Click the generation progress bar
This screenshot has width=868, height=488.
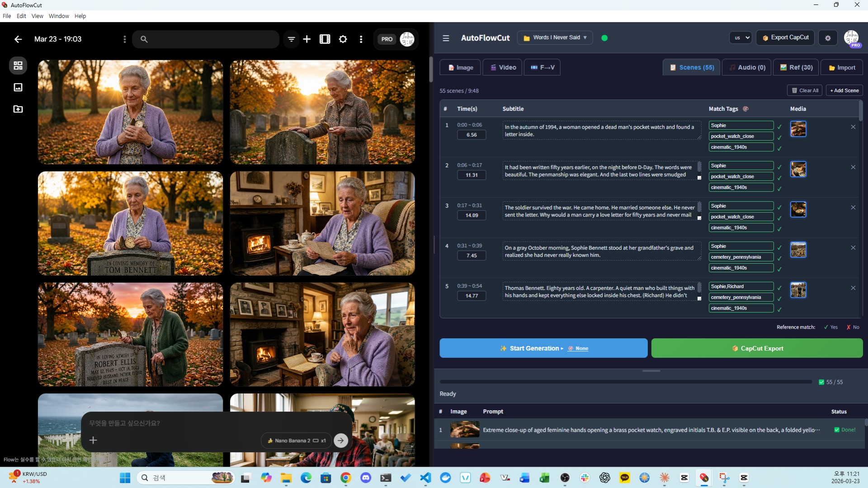626,382
